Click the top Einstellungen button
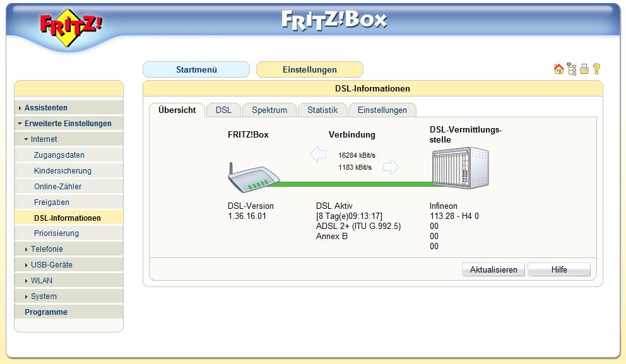The width and height of the screenshot is (626, 364). [x=310, y=69]
